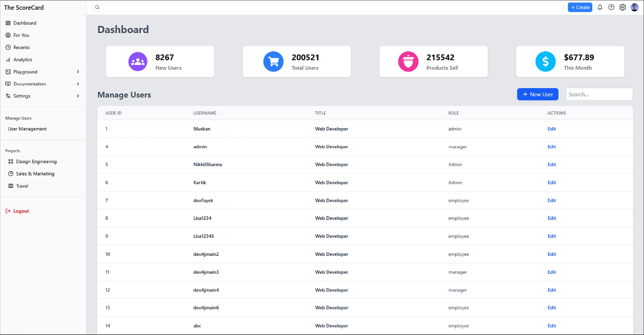Click the New User button
Screen dimensions: 644x335
pos(538,94)
